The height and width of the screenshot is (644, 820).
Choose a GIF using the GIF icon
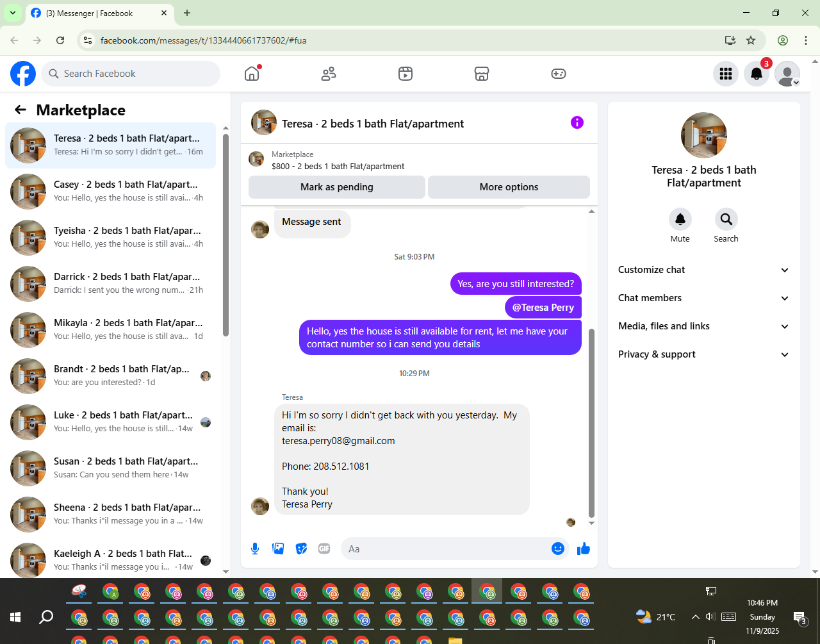[x=324, y=549]
